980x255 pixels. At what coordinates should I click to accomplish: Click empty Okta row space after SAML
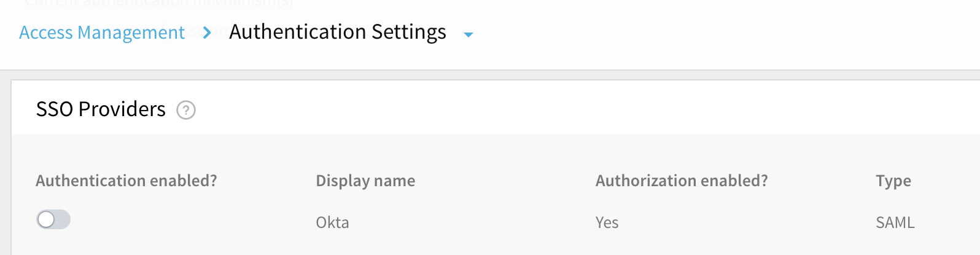[x=949, y=222]
